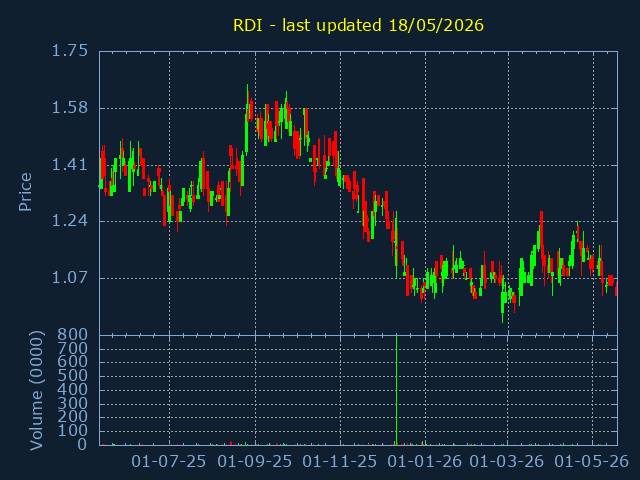Click the 01-11-25 date axis label

(x=340, y=461)
